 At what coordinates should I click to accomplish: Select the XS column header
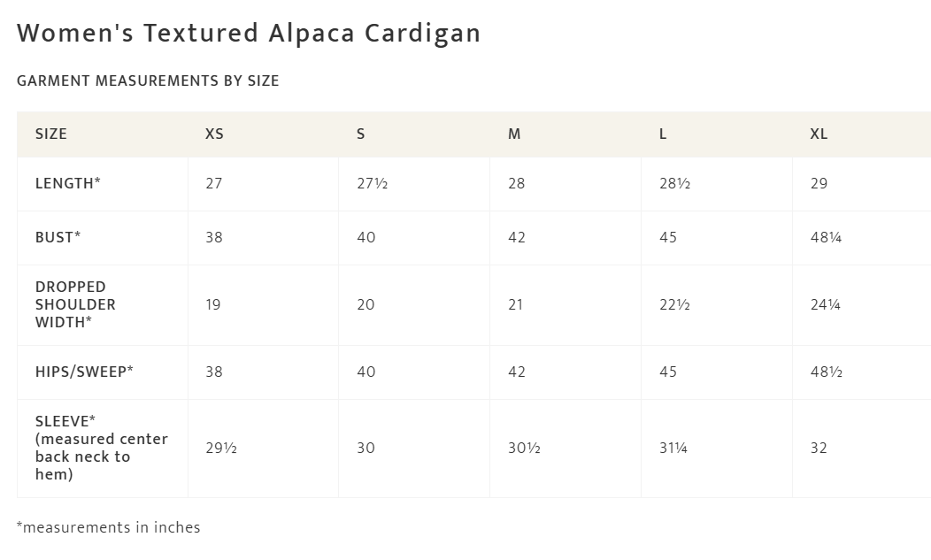[214, 134]
